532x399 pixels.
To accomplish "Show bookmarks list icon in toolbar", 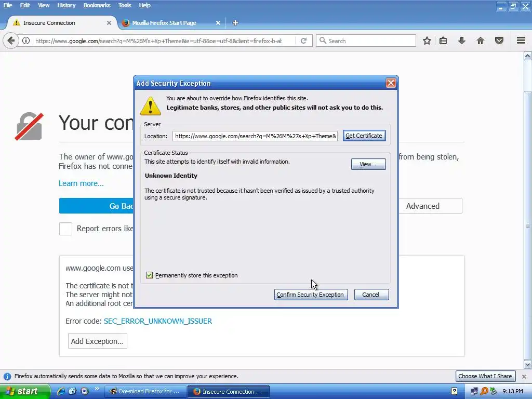I will [443, 41].
